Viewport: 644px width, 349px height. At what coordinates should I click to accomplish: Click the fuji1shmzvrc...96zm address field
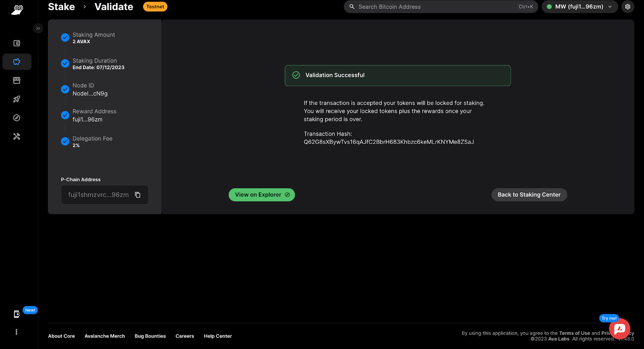105,195
